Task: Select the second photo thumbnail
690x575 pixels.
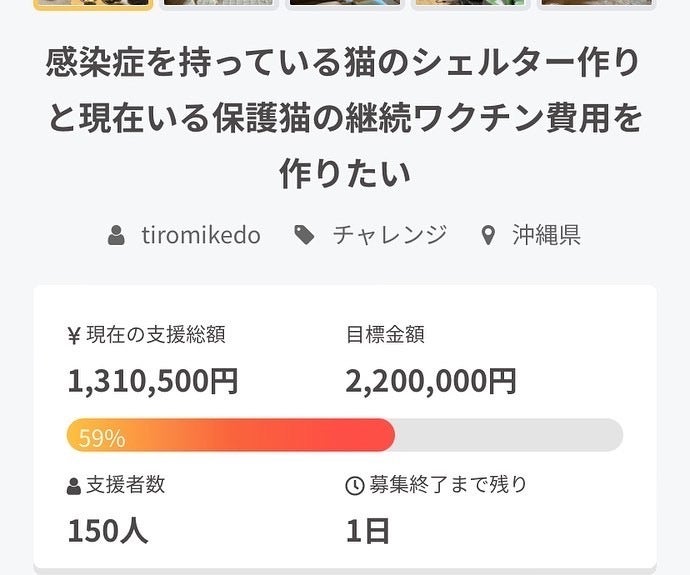Action: point(219,4)
